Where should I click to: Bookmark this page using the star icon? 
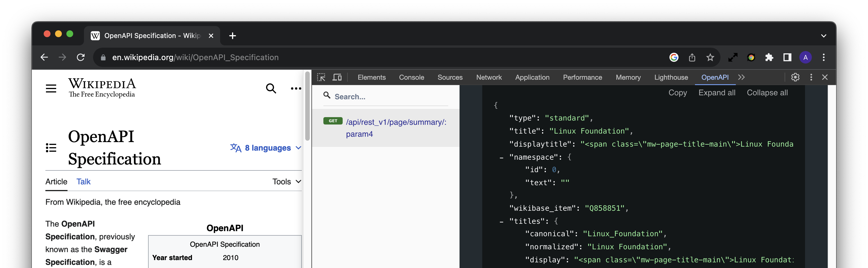pyautogui.click(x=710, y=57)
